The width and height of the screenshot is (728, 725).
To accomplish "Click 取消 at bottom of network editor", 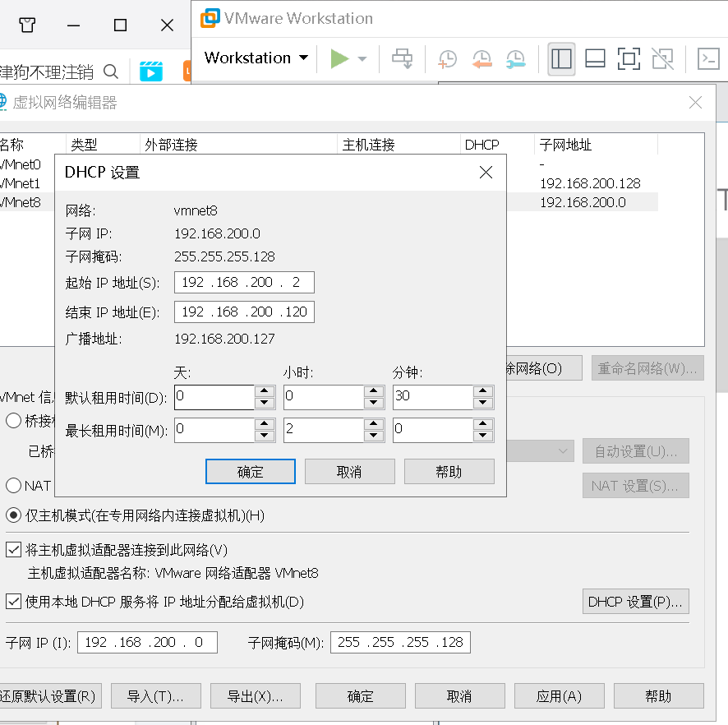I will point(459,695).
